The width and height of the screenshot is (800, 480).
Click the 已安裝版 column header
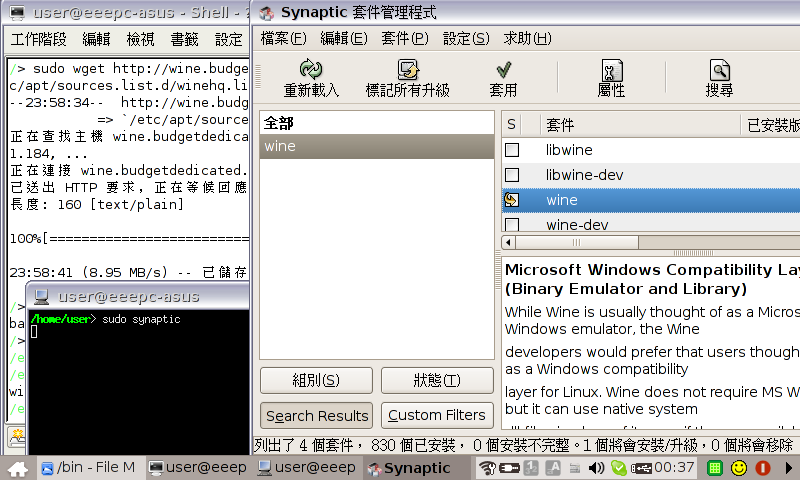coord(771,124)
